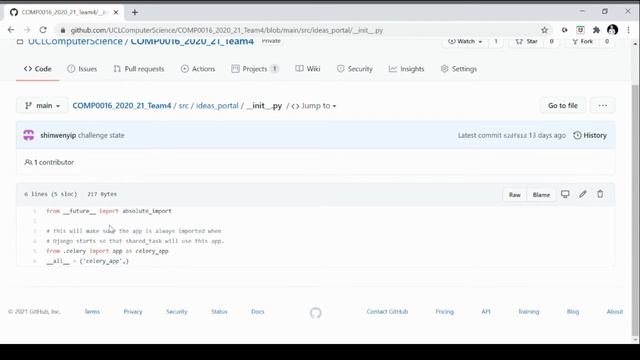Close the GitHub browser tab

116,12
